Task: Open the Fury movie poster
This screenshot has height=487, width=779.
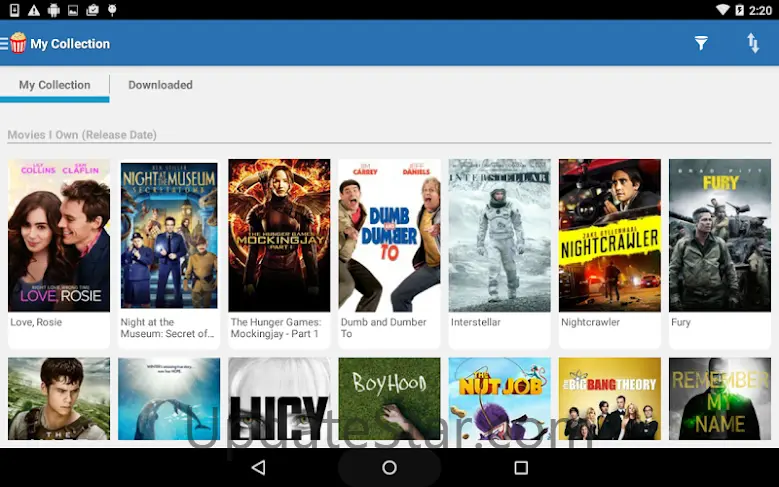Action: point(719,236)
